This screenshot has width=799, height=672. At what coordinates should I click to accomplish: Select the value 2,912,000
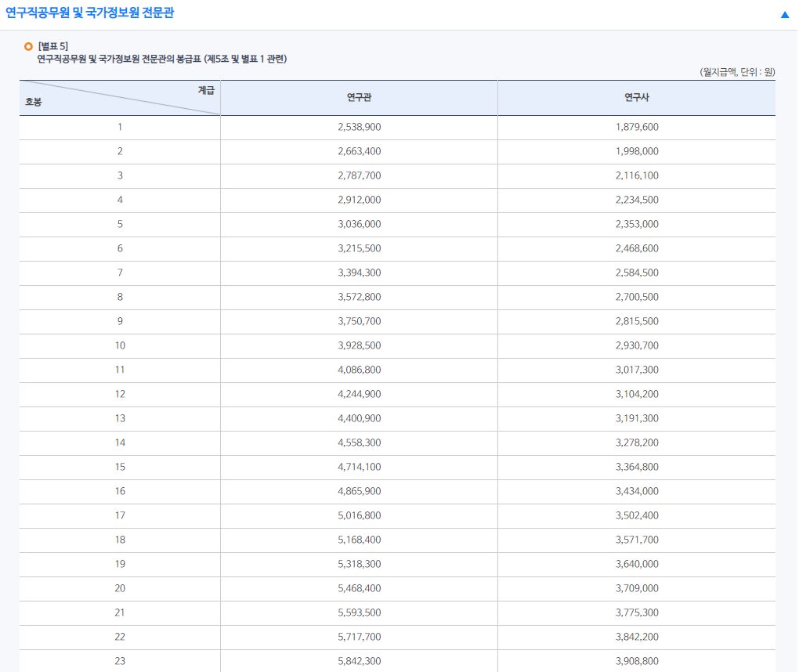360,200
